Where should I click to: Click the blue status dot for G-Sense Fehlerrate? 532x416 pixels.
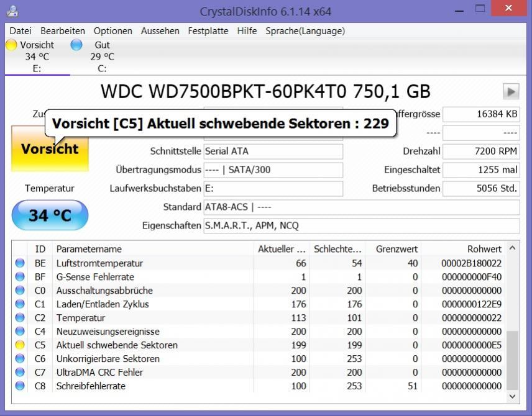coord(20,277)
